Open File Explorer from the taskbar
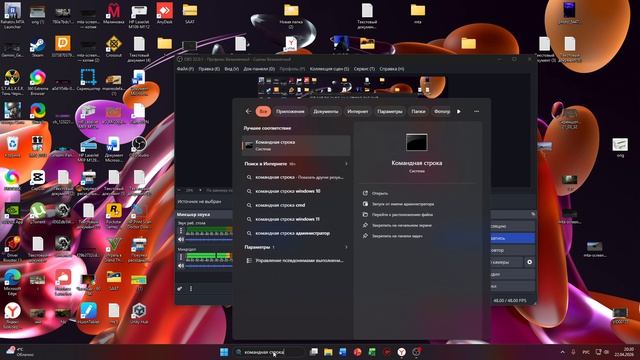Image resolution: width=640 pixels, height=360 pixels. [x=328, y=352]
